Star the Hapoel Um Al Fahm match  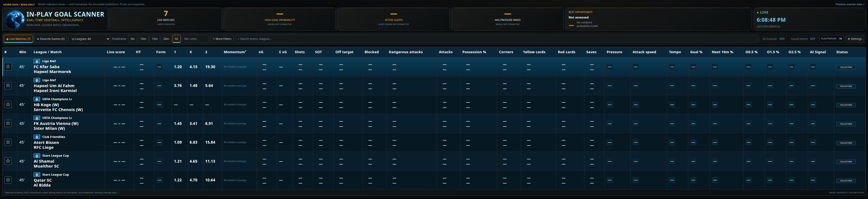[8, 86]
